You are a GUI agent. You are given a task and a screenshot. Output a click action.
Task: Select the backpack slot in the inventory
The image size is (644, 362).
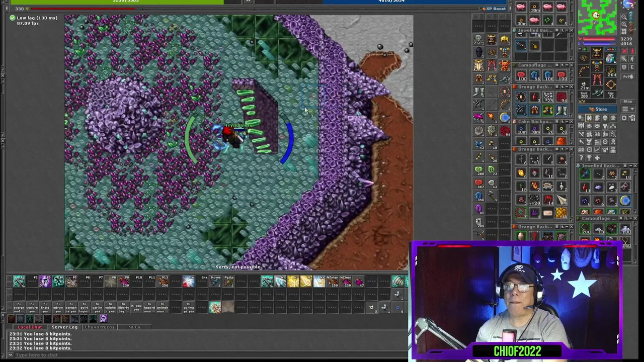[611, 58]
